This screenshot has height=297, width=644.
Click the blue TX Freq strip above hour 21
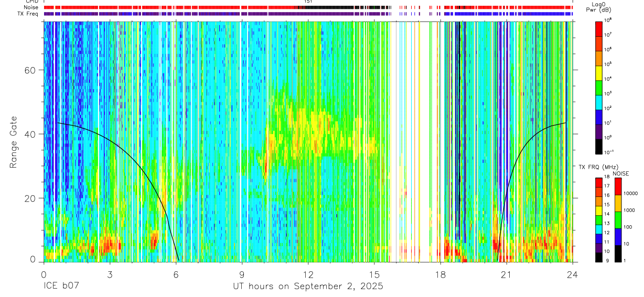pyautogui.click(x=507, y=14)
